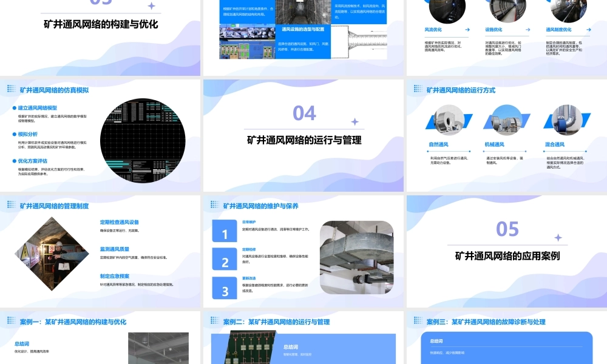
Task: Click the heading 定期检查通风设备
Action: pyautogui.click(x=119, y=222)
